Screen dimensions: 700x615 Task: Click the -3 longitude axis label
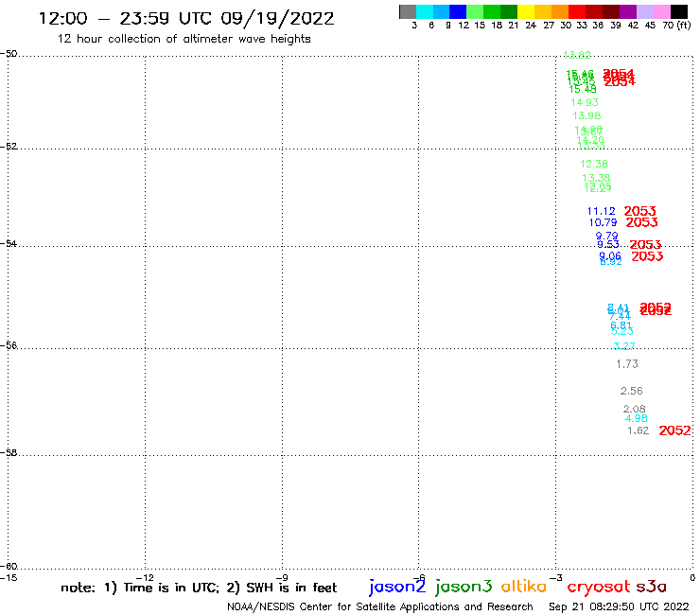tap(556, 578)
